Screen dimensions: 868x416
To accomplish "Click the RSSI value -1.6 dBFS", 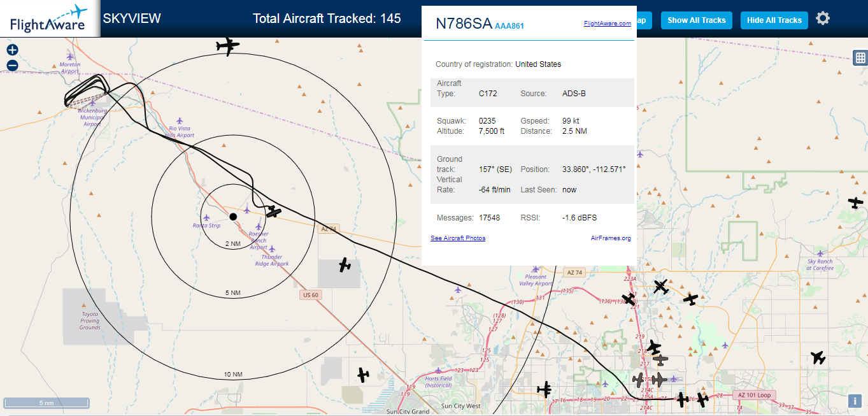I will pyautogui.click(x=580, y=218).
